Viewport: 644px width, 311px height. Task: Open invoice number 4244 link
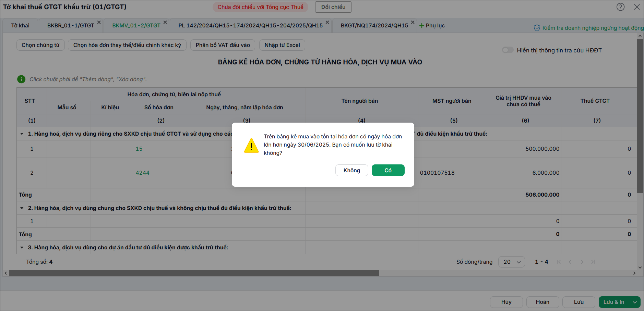click(143, 173)
